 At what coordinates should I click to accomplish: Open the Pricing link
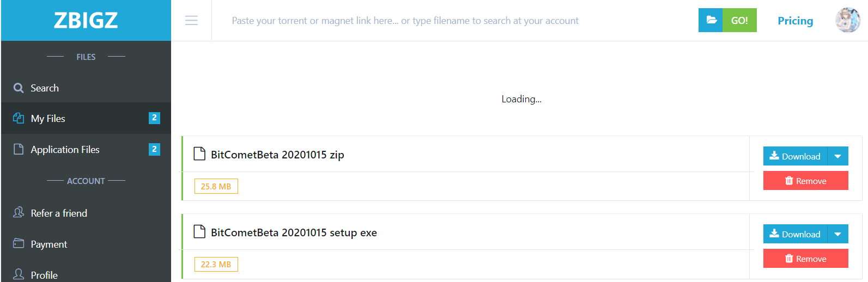pos(795,21)
